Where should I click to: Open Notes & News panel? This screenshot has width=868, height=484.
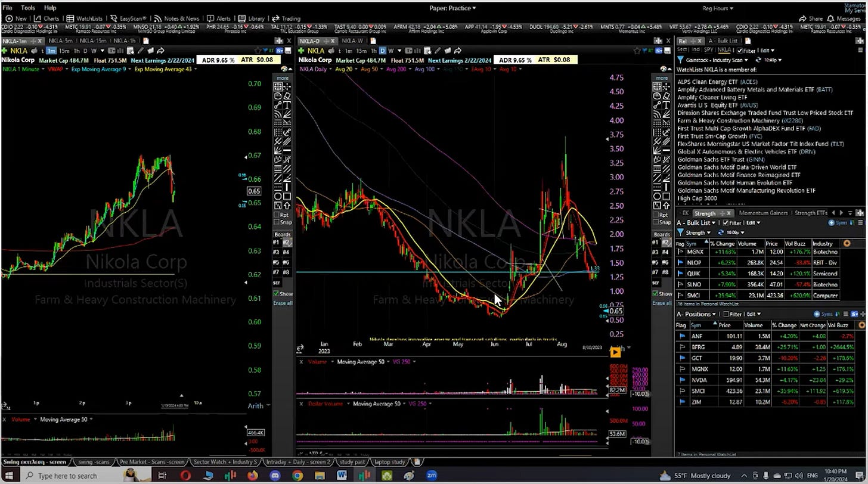(177, 18)
